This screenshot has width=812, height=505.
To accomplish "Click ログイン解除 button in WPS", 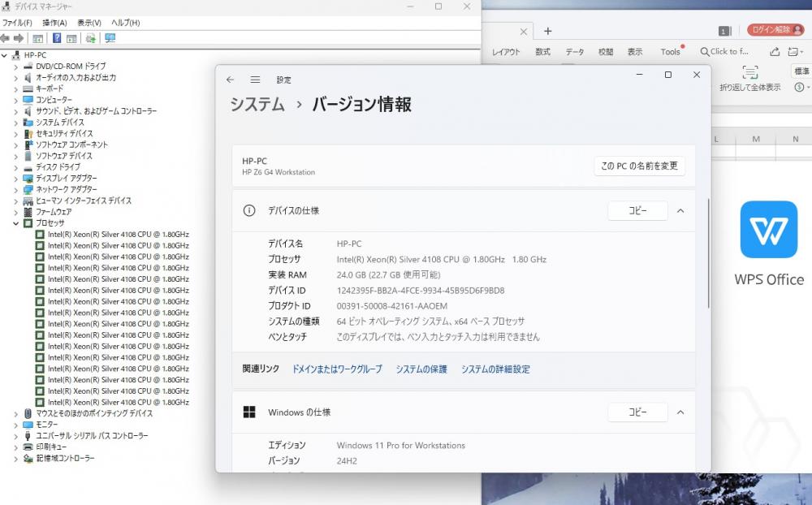I will (775, 30).
